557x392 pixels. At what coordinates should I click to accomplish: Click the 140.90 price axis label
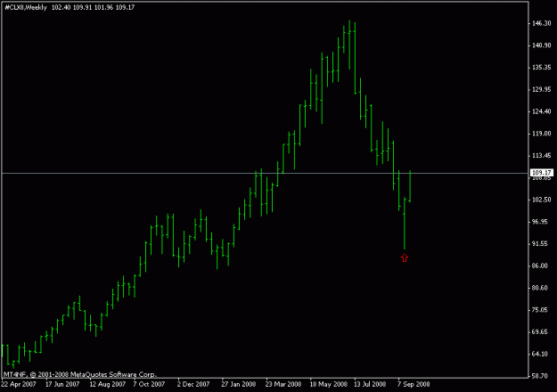542,45
